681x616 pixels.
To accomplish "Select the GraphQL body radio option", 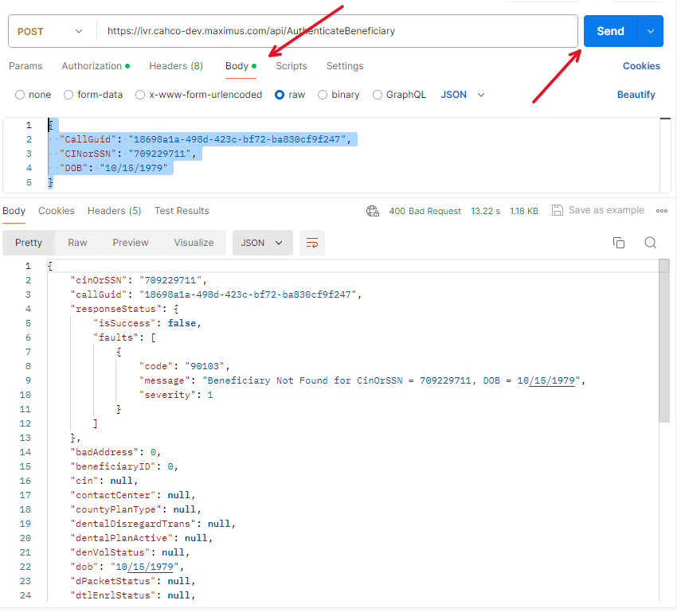I will [378, 95].
